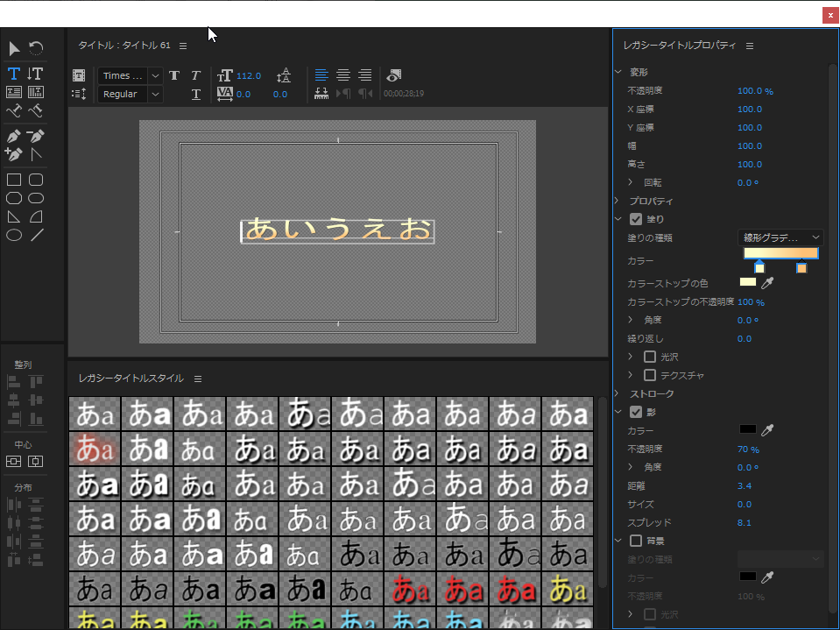Open the 塗りの種類 gradient type dropdown
Image resolution: width=840 pixels, height=630 pixels.
(780, 237)
